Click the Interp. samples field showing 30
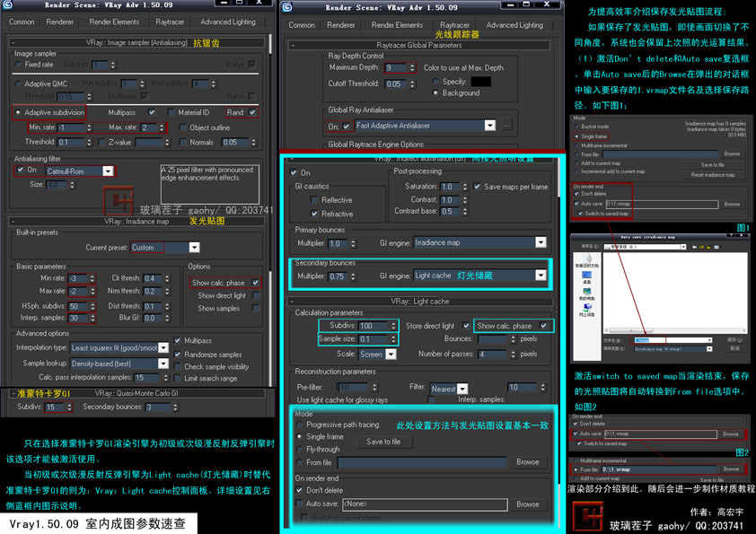Screen dimensions: 756x534 click(x=79, y=318)
